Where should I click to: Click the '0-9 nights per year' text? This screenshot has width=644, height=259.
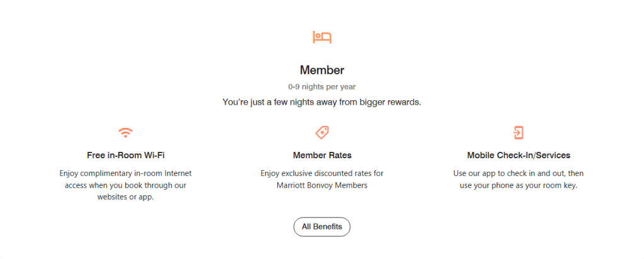pyautogui.click(x=322, y=86)
